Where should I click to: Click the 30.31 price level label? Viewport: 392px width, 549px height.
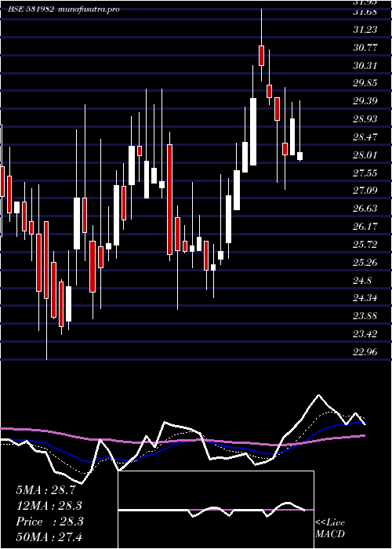tap(365, 65)
